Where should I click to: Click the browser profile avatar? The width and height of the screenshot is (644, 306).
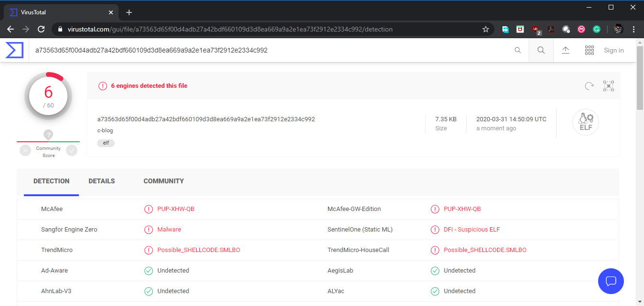click(618, 29)
